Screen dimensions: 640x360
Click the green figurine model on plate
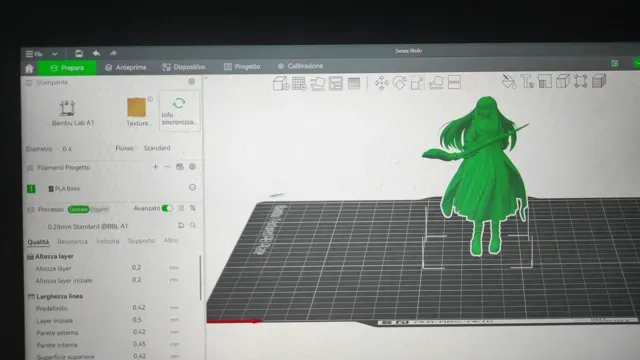click(x=484, y=180)
